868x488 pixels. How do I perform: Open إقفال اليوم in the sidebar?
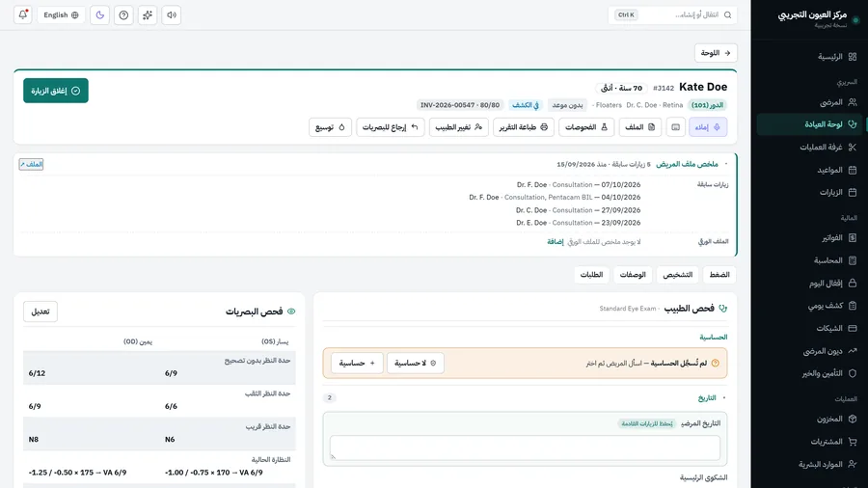click(809, 284)
